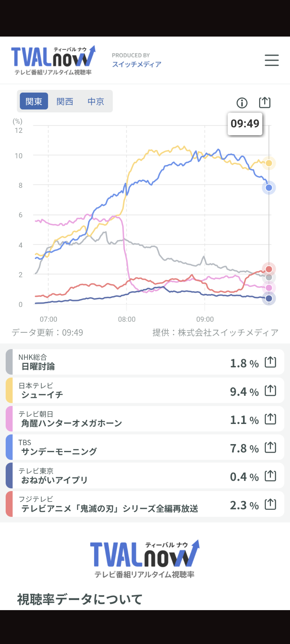Share テレビ東京 おねがいアイプリ rating

(x=271, y=476)
